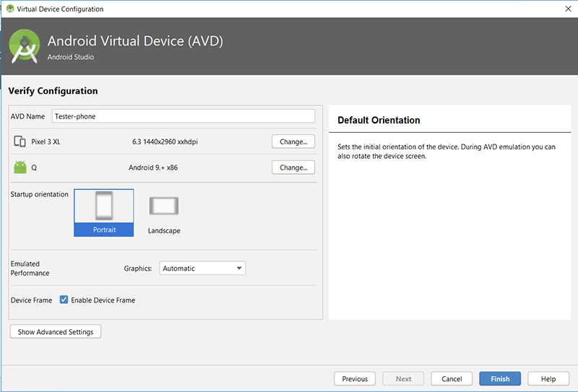Image resolution: width=578 pixels, height=392 pixels.
Task: Go back with the Previous button
Action: click(355, 379)
